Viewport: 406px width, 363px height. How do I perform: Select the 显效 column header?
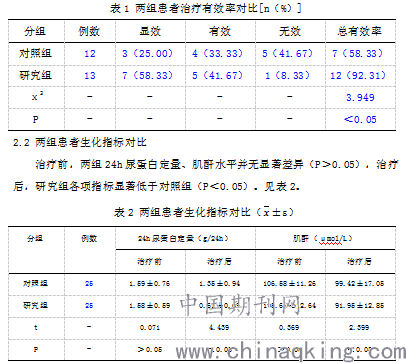point(150,31)
